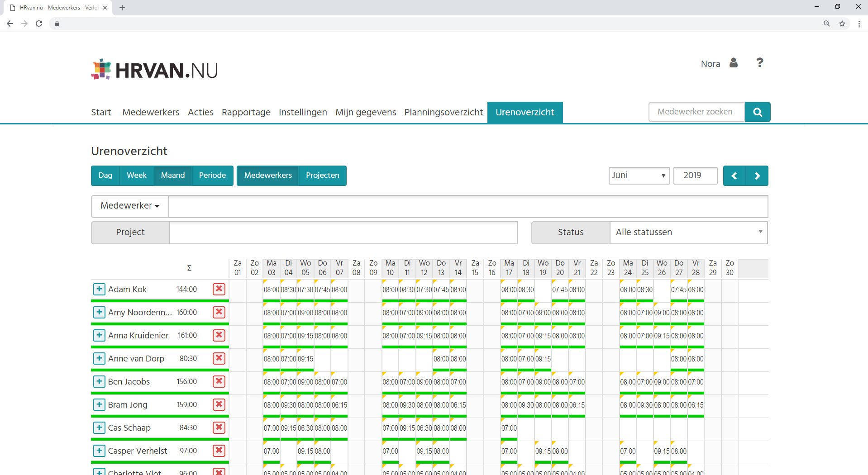This screenshot has width=868, height=475.
Task: Click the Nora username link
Action: click(711, 64)
